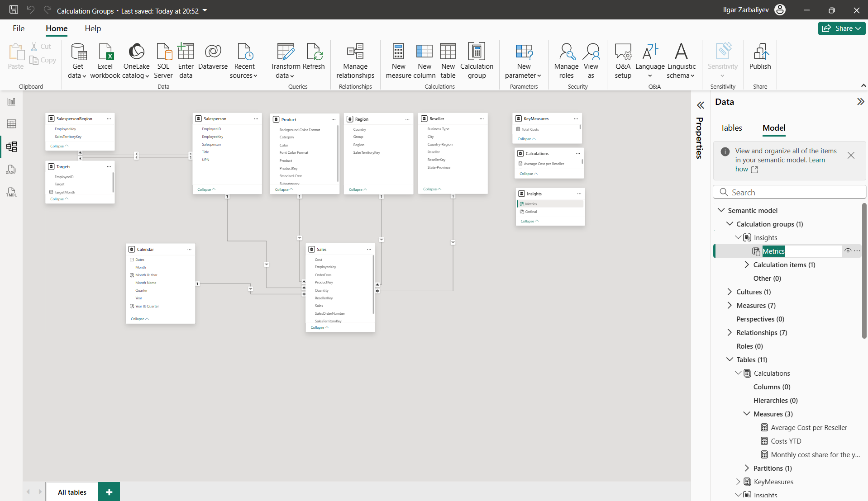Screen dimensions: 868x501
Task: Publish the report
Action: point(760,57)
